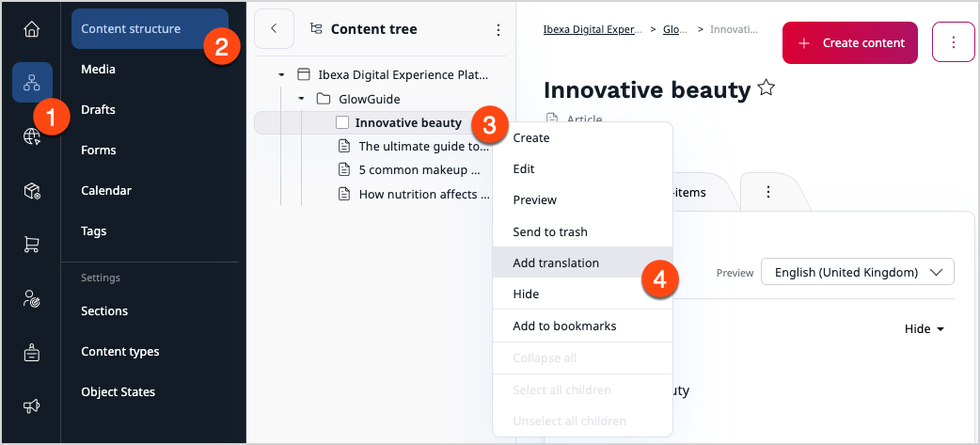Tick the Innovative beauty tree checkbox
Screen dimensions: 980x445
coord(342,122)
